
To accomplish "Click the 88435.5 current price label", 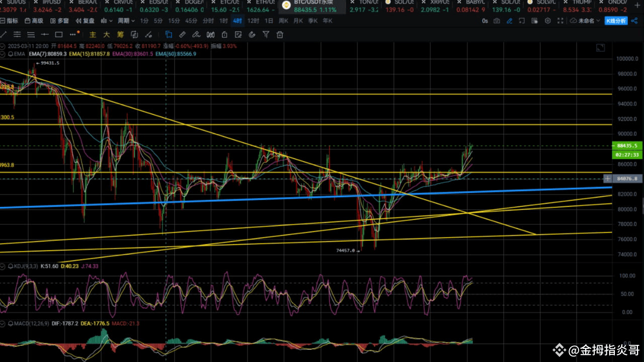I will 627,146.
